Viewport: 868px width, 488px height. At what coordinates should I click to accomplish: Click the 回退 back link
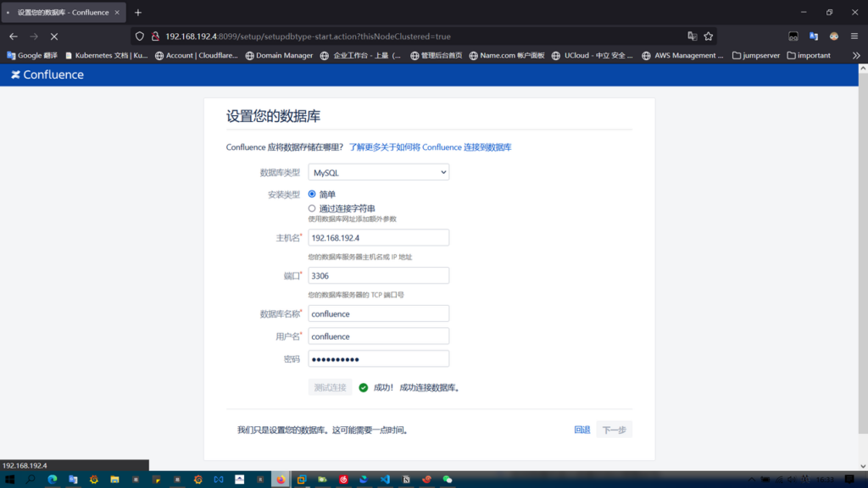(581, 430)
